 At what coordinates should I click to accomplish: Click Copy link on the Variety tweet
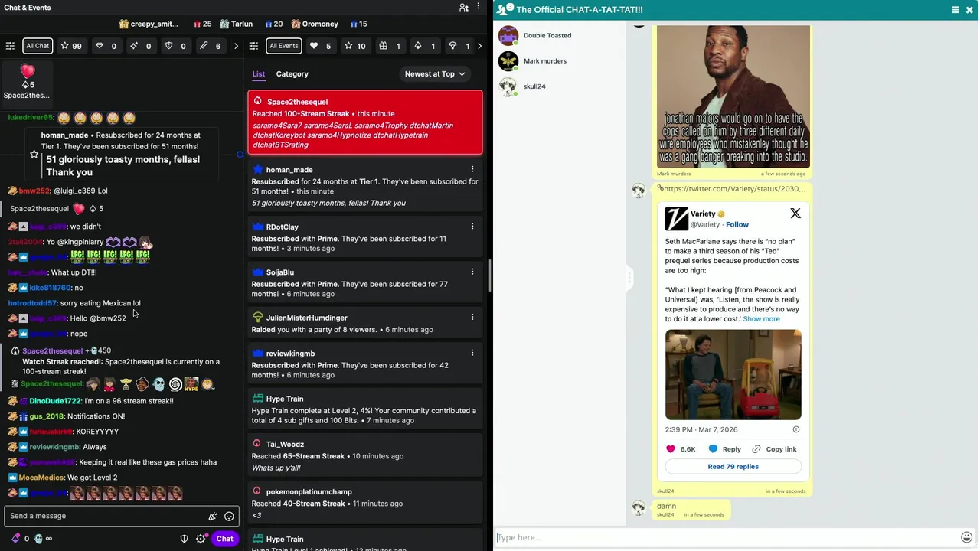coord(774,449)
